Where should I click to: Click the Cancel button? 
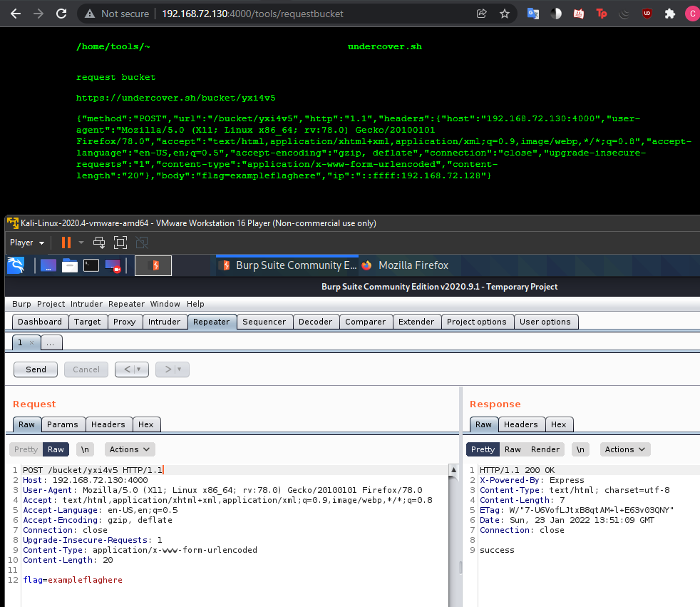[86, 369]
